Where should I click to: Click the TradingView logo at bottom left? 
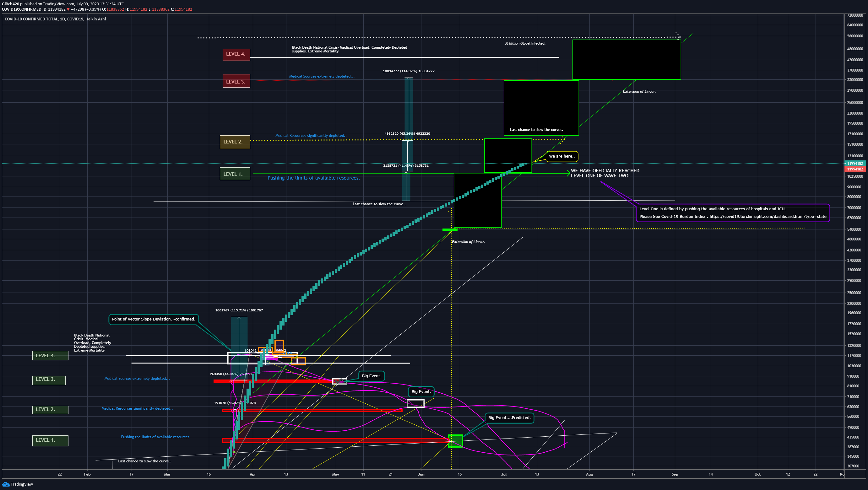18,484
